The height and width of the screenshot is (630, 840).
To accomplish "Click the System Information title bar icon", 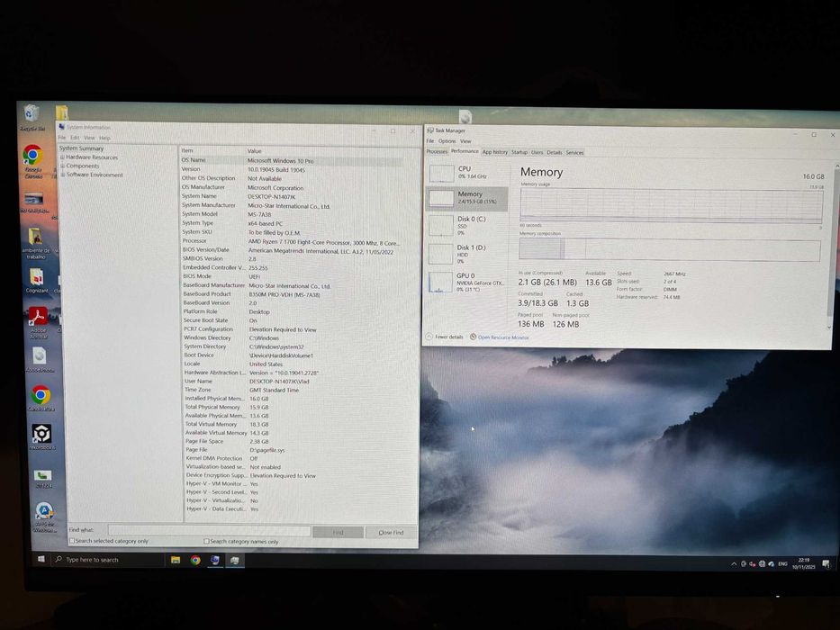I will [x=61, y=127].
